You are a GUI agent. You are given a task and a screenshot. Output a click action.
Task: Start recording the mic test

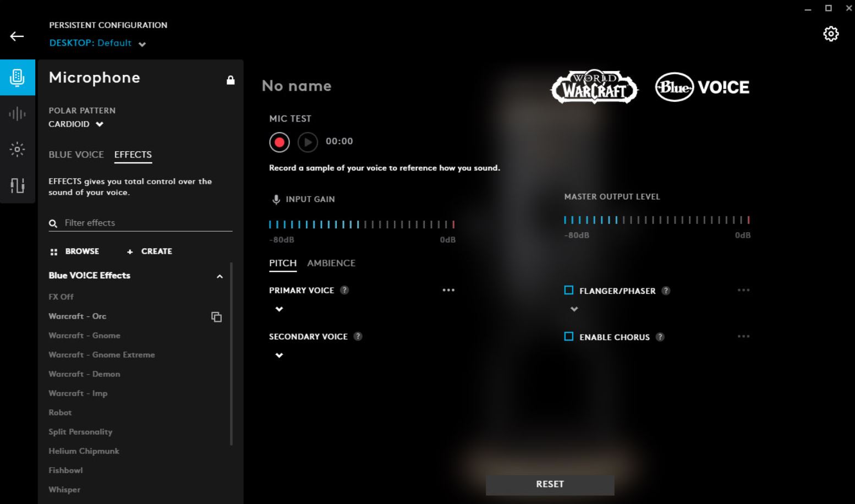click(279, 143)
